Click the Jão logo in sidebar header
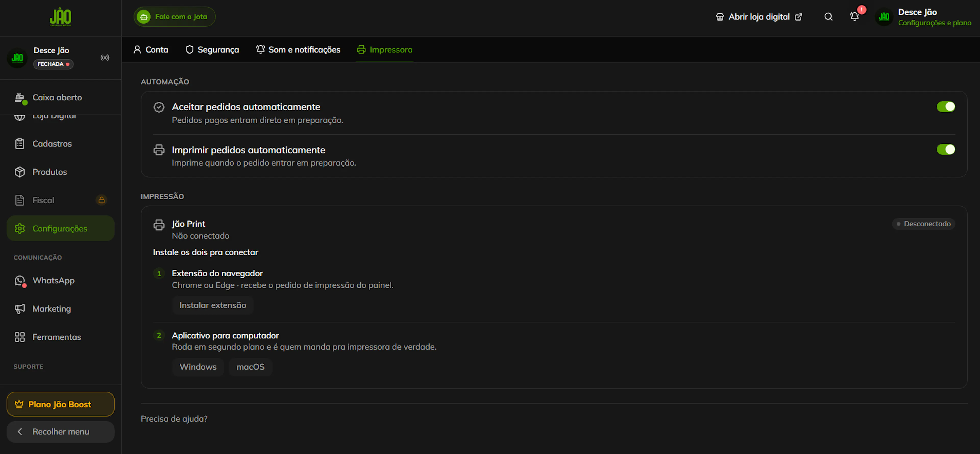 [x=60, y=17]
